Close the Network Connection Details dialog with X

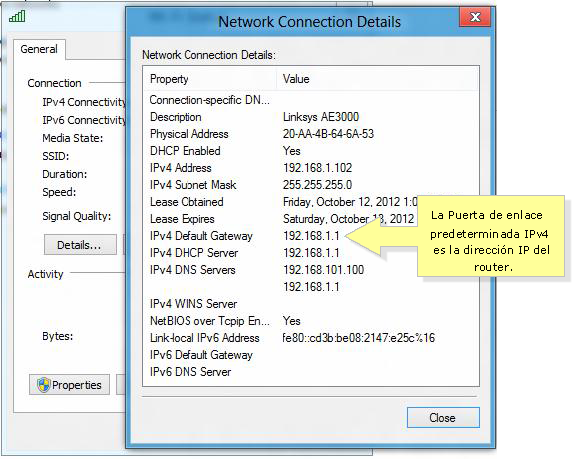coord(475,17)
